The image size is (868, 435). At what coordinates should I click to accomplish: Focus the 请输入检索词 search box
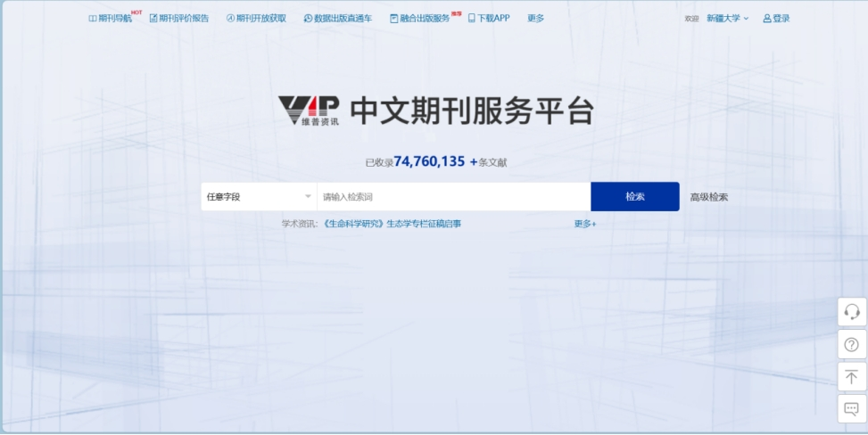(454, 196)
